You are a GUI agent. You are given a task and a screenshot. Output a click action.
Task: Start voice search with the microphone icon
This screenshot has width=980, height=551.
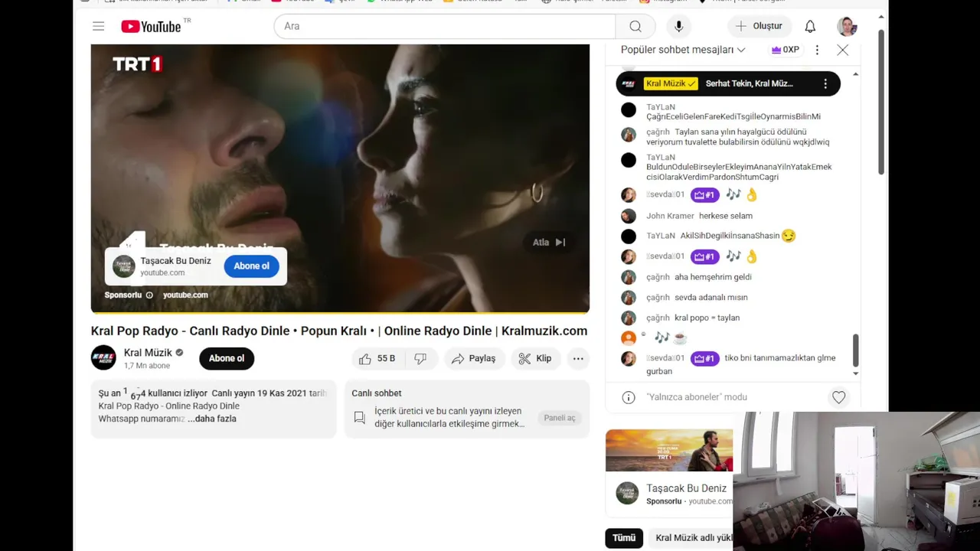[678, 26]
